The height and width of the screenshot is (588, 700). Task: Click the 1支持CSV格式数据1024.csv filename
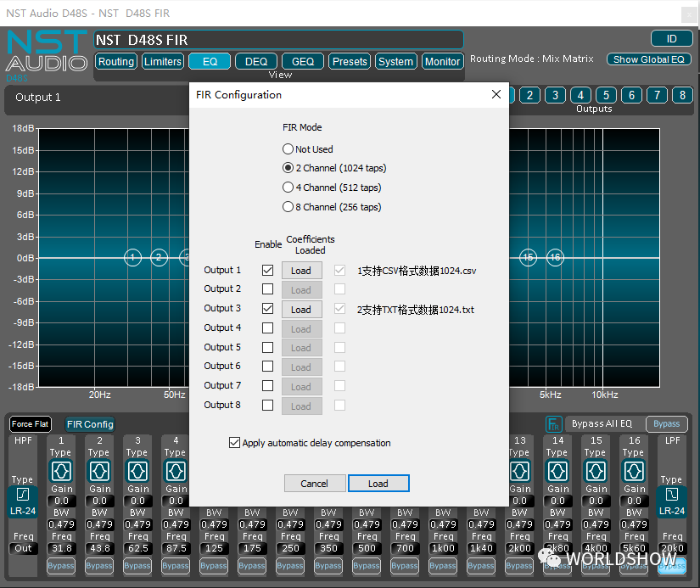coord(417,271)
